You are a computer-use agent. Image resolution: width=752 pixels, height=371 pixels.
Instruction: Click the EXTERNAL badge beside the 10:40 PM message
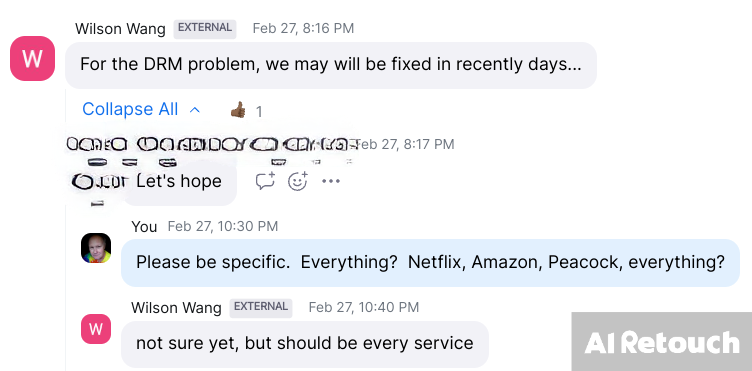coord(261,307)
